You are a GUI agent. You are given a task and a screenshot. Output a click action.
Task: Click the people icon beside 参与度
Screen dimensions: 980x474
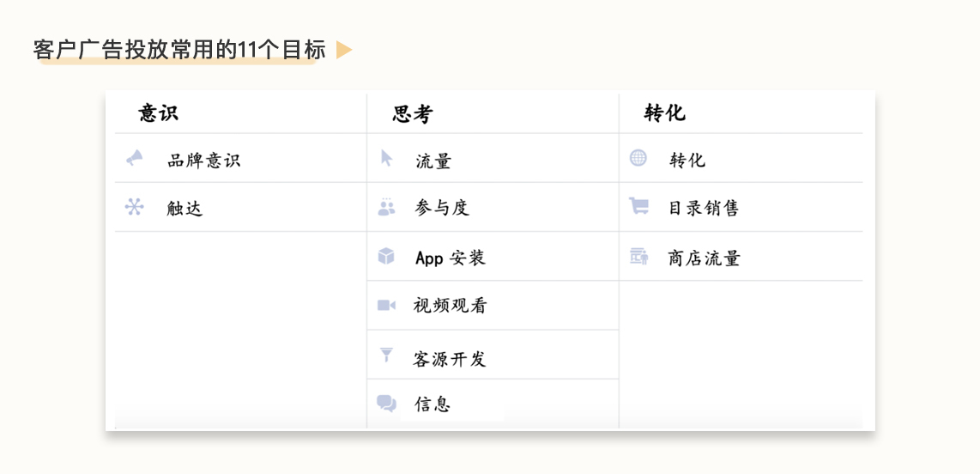click(x=386, y=207)
